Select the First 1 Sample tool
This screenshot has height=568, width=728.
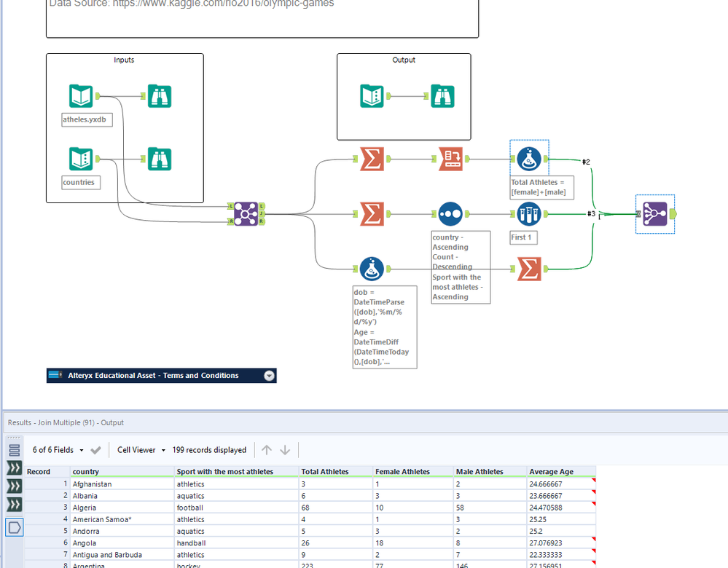tap(529, 214)
